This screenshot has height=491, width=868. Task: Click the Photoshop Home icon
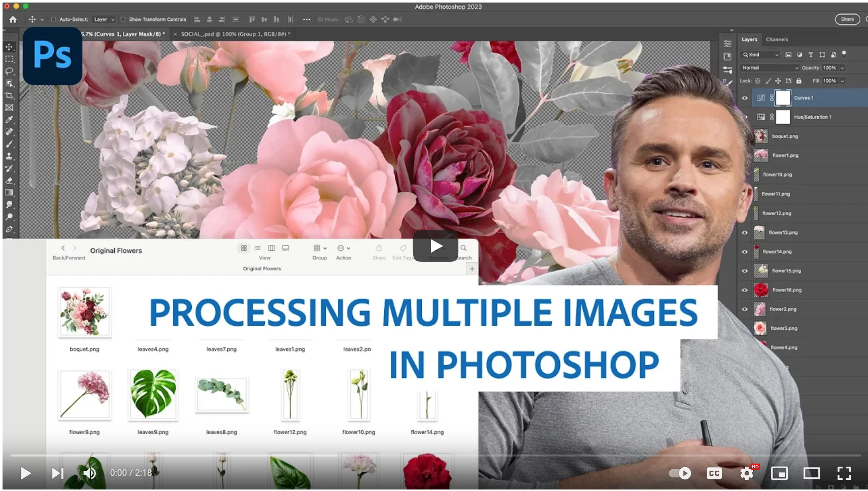(x=13, y=19)
